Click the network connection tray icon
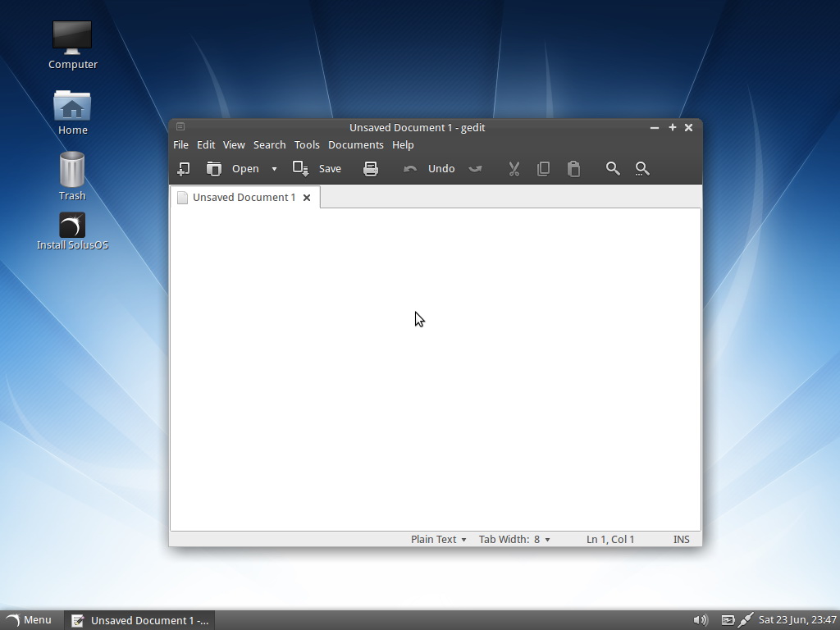840x630 pixels. (746, 620)
